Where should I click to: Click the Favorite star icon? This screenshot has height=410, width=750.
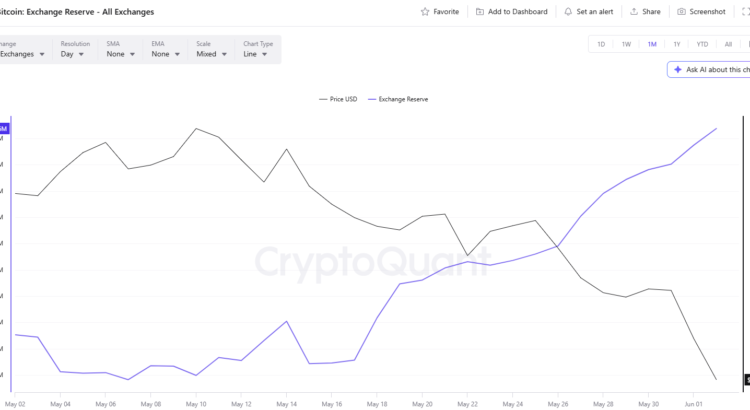point(425,11)
